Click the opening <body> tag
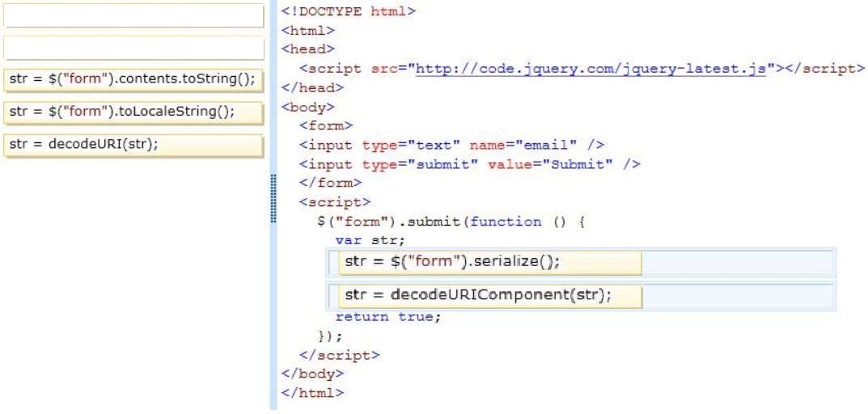Image resolution: width=868 pixels, height=414 pixels. tap(308, 107)
